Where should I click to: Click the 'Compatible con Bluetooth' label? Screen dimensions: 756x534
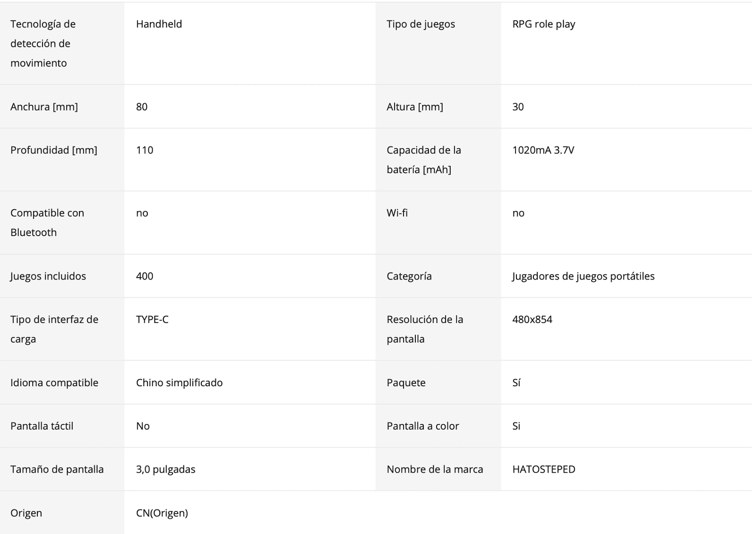(47, 222)
